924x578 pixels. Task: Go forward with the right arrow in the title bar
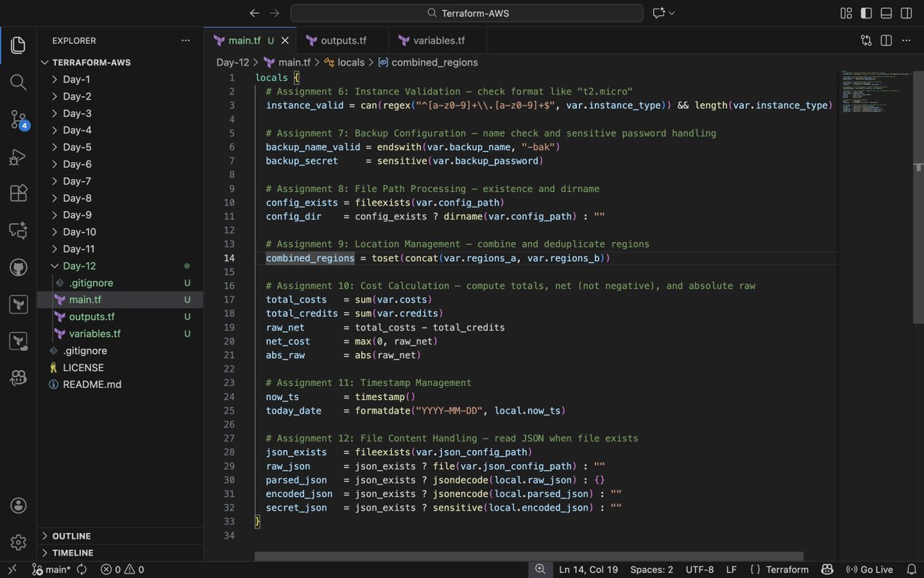coord(275,13)
